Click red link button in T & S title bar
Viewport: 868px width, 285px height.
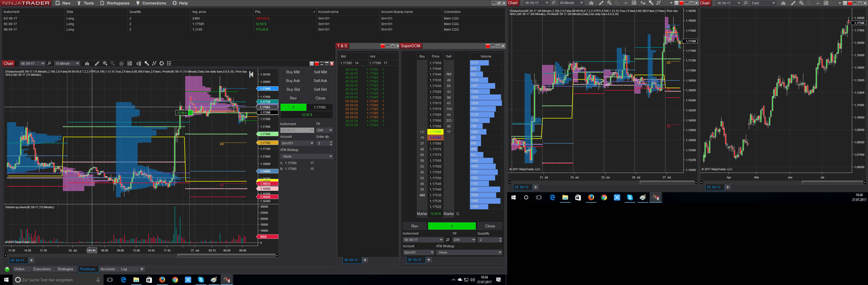382,46
